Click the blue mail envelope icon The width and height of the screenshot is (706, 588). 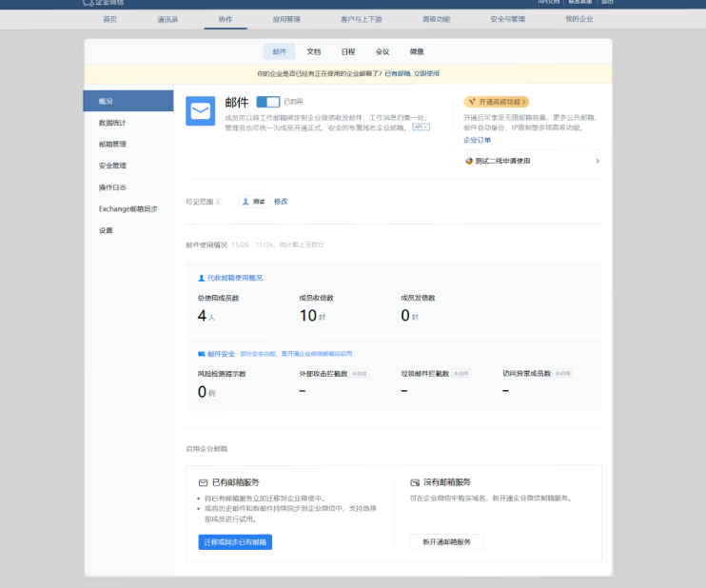[200, 111]
